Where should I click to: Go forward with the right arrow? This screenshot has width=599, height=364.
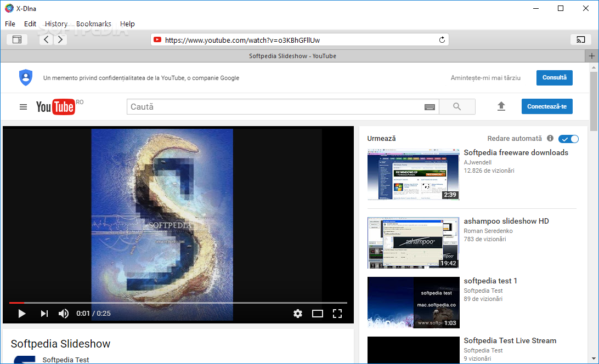pyautogui.click(x=60, y=39)
